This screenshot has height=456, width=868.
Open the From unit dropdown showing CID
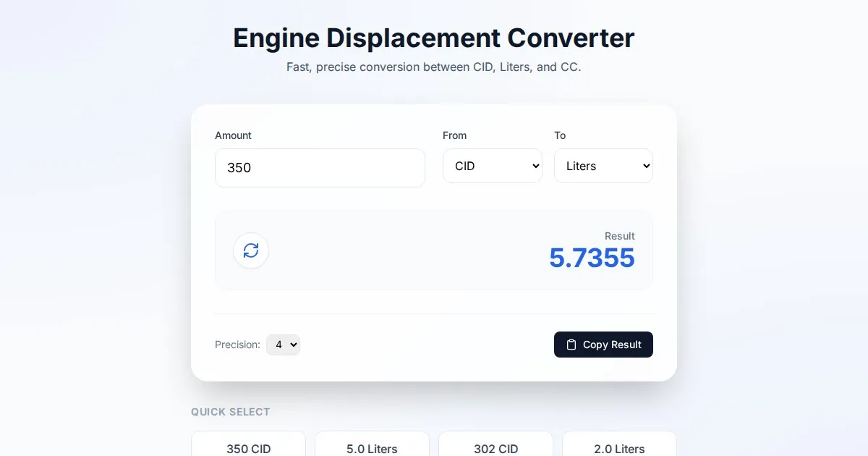click(492, 166)
